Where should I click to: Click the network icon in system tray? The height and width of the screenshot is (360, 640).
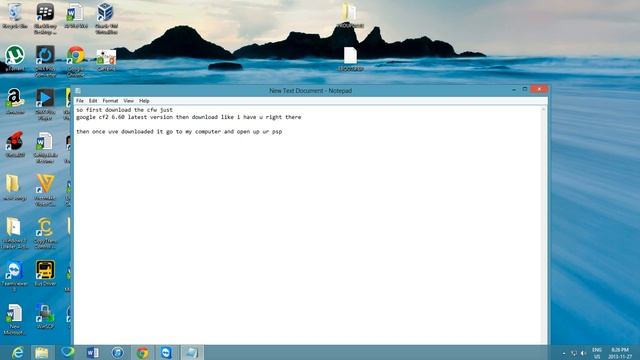[x=573, y=353]
